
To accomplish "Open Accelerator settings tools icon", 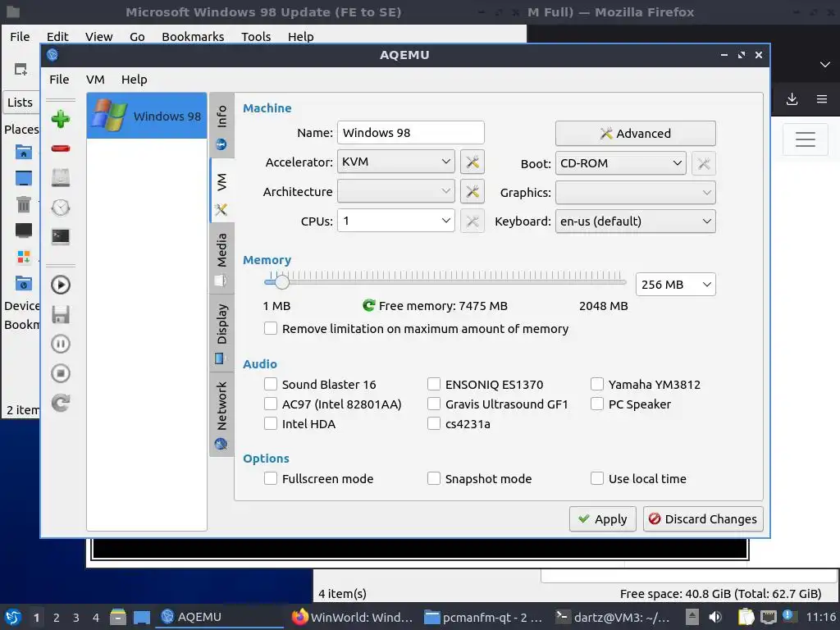I will 472,162.
